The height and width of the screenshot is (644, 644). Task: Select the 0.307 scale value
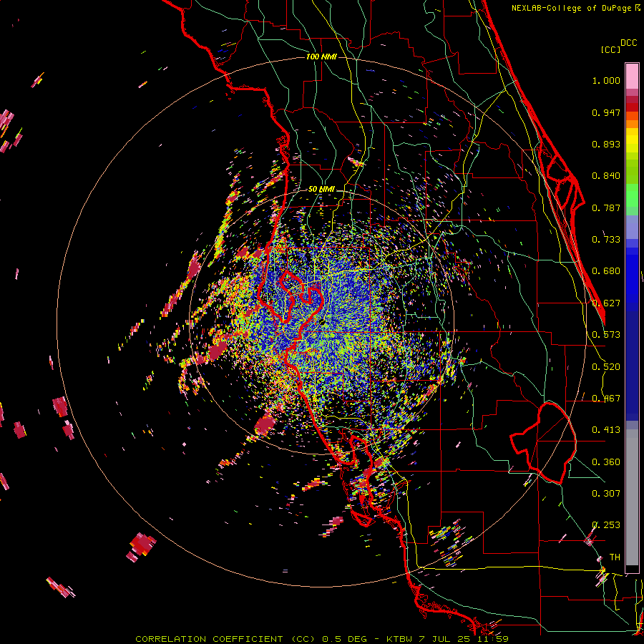point(606,494)
